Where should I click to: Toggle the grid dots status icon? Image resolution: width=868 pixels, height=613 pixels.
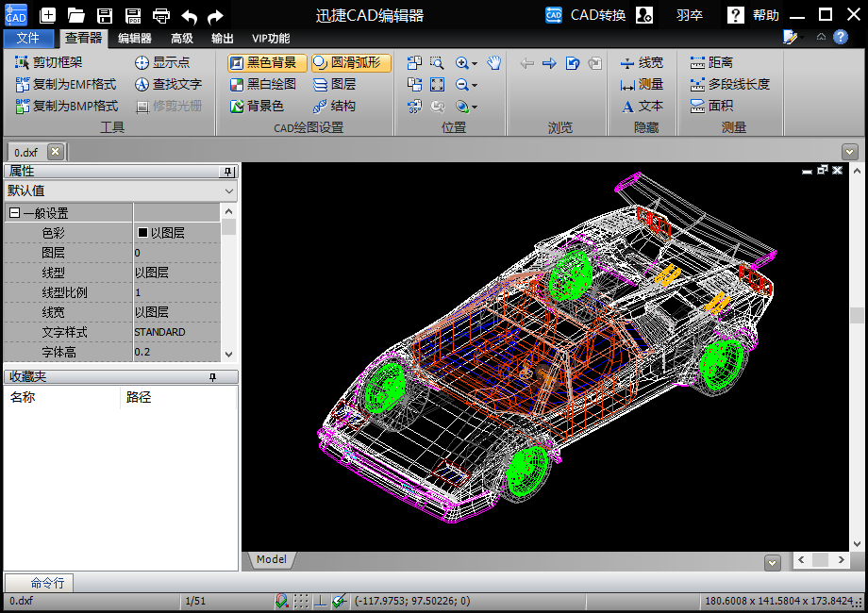tap(301, 601)
